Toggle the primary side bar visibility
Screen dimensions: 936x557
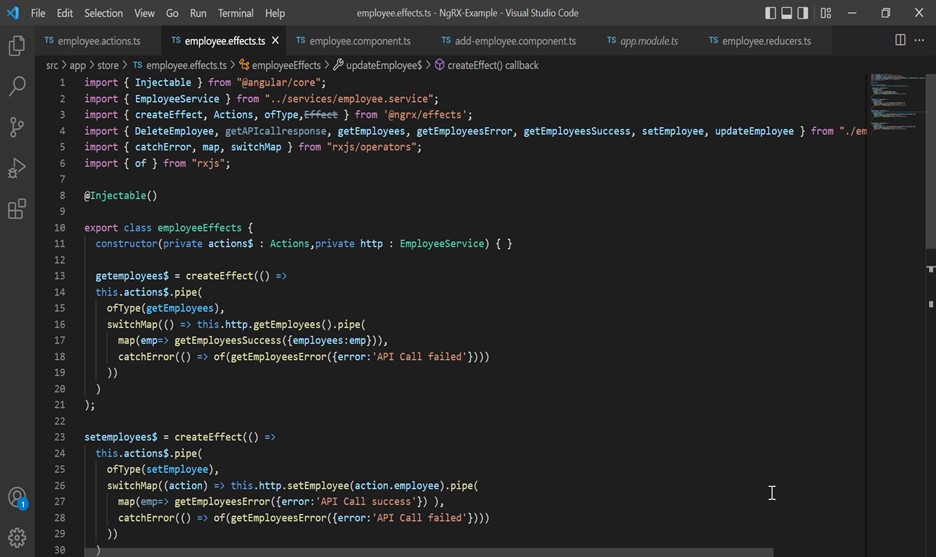pyautogui.click(x=771, y=13)
